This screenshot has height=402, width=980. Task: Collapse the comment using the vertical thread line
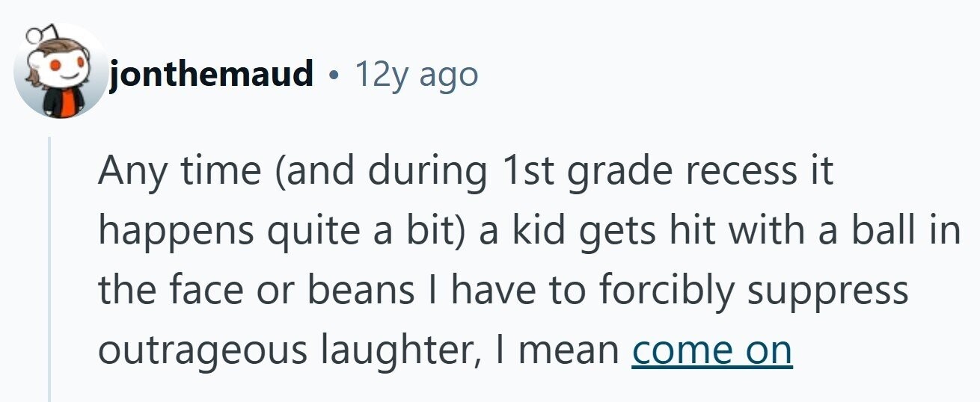click(50, 269)
